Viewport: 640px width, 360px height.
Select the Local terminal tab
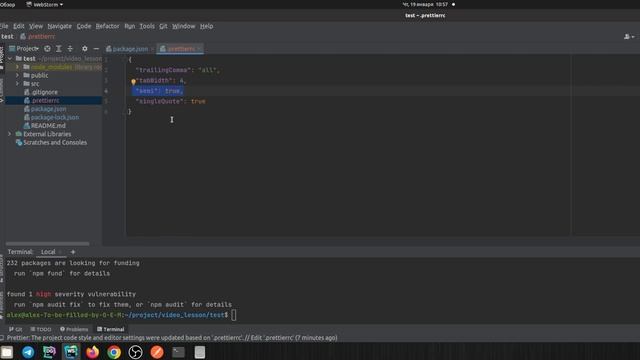pyautogui.click(x=48, y=252)
